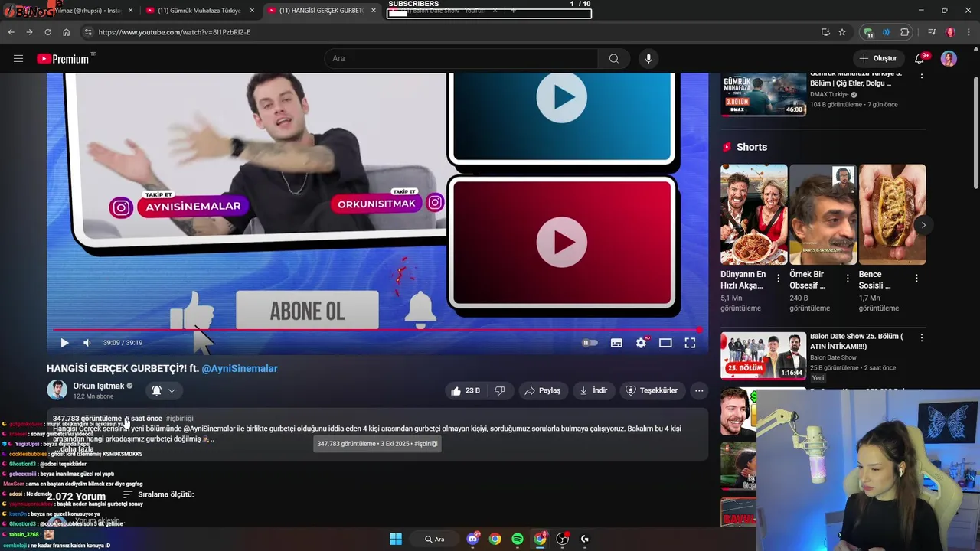This screenshot has height=551, width=980.
Task: Download video with İndir button
Action: [593, 390]
